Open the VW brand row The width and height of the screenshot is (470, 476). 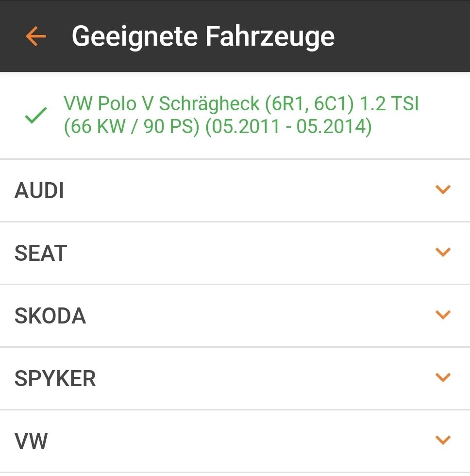(x=235, y=441)
